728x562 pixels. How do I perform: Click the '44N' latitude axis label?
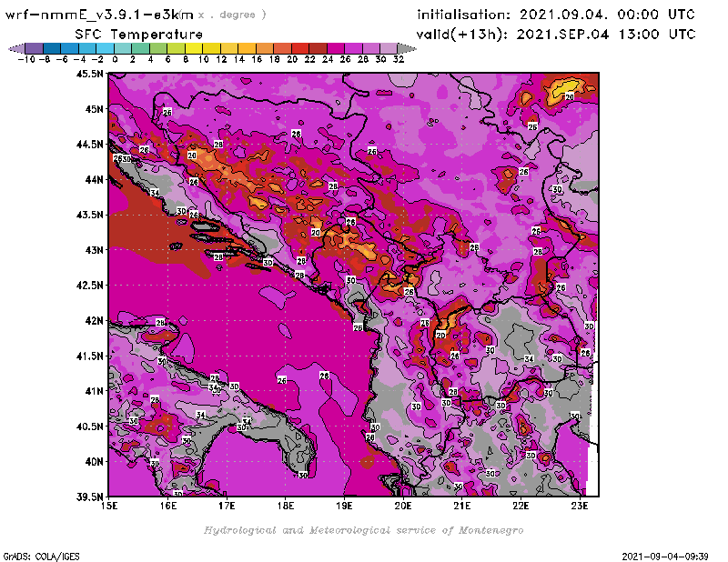[95, 179]
